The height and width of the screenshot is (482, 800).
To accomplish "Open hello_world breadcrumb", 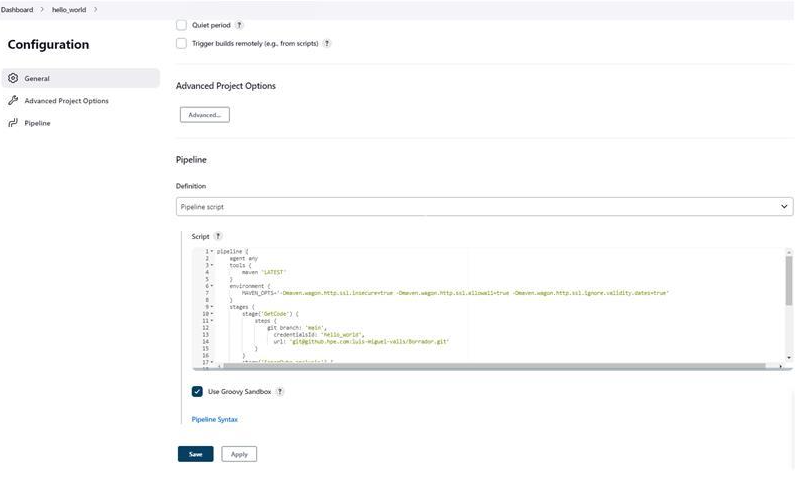I will (x=69, y=10).
